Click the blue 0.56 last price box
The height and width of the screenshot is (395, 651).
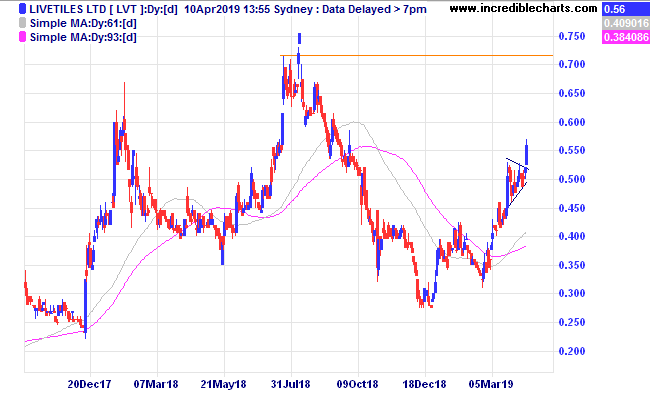coord(626,9)
